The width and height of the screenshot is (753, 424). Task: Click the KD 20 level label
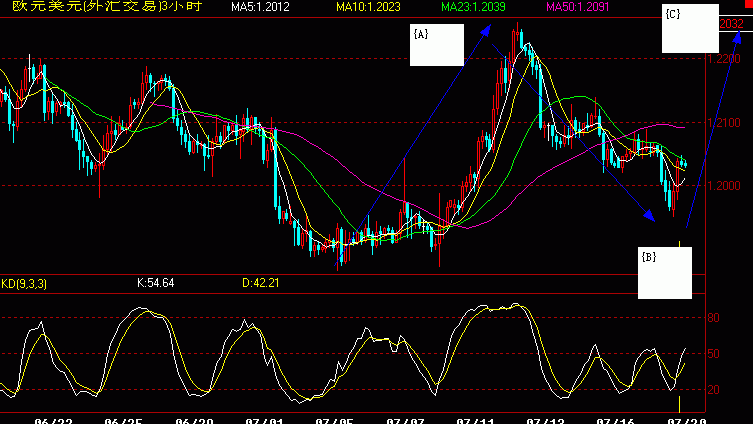[714, 390]
